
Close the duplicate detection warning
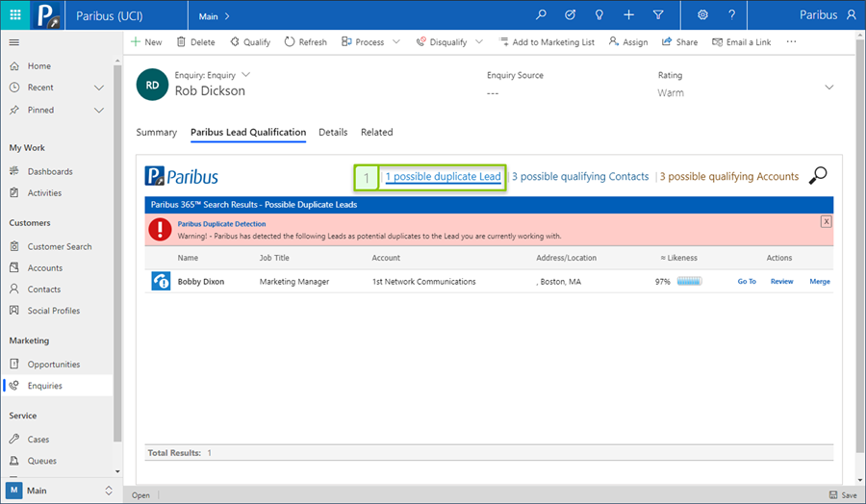[x=826, y=221]
